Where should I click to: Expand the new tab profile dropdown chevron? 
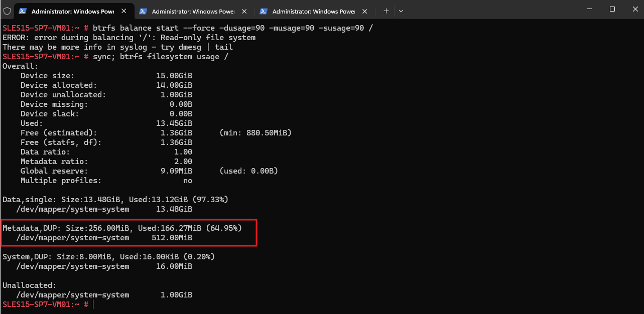pos(401,11)
